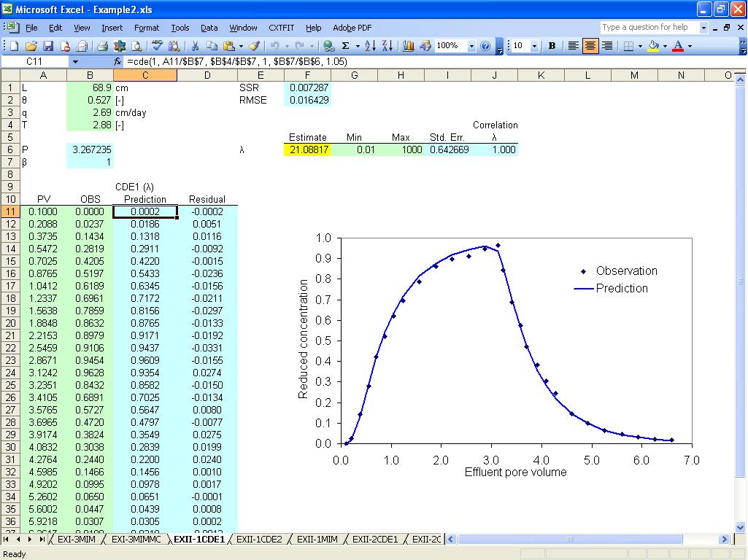This screenshot has height=560, width=748.
Task: Click the Format Painter brush
Action: coord(254,46)
